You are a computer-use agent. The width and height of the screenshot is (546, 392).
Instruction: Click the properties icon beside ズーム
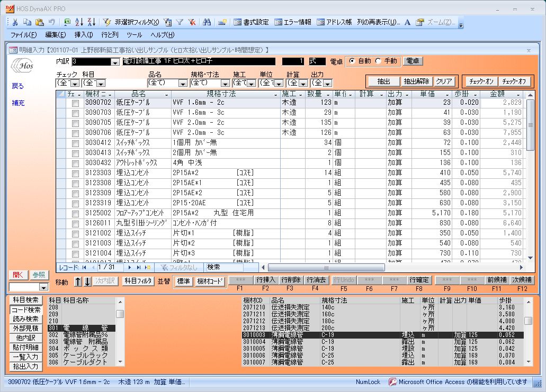click(420, 22)
